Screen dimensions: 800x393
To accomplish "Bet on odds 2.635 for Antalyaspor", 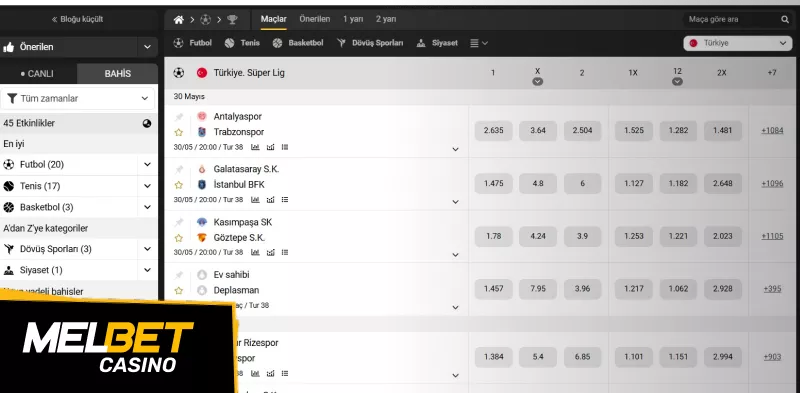I will (x=493, y=131).
